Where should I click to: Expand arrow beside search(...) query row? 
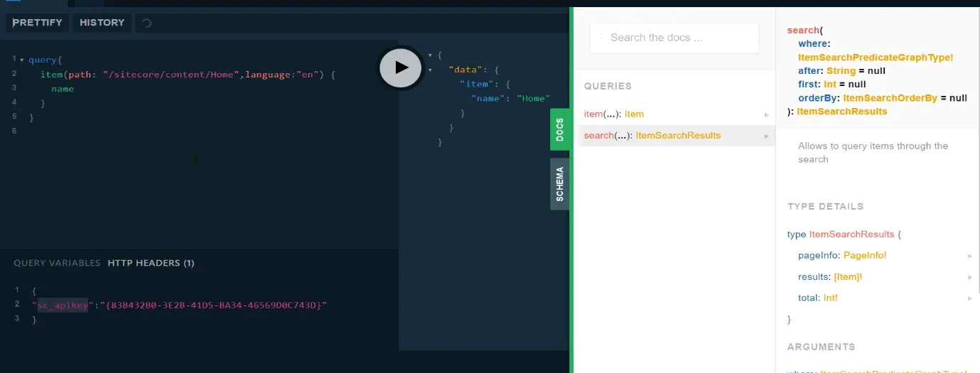pyautogui.click(x=767, y=136)
